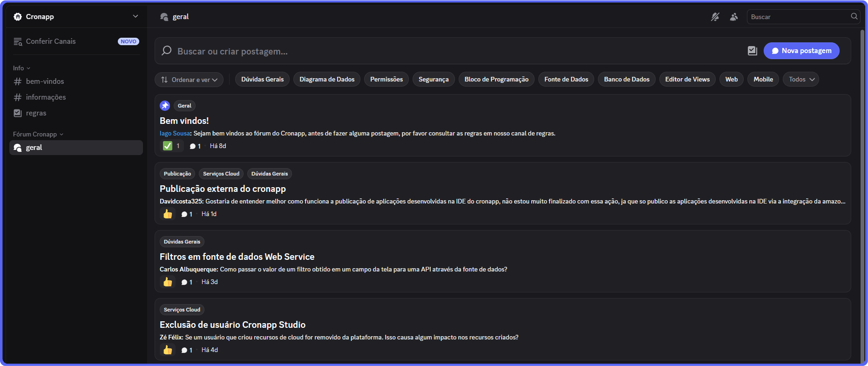The height and width of the screenshot is (366, 868).
Task: Filter by Permissões tag
Action: tap(387, 79)
